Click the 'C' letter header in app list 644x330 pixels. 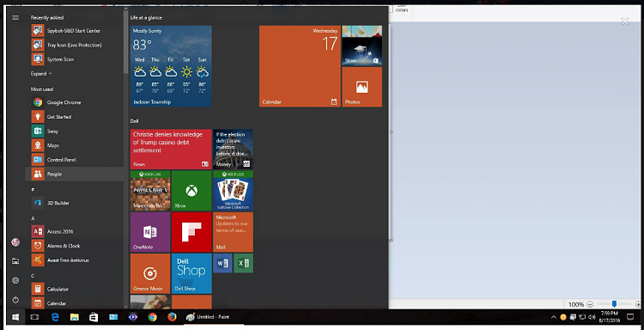pos(33,276)
